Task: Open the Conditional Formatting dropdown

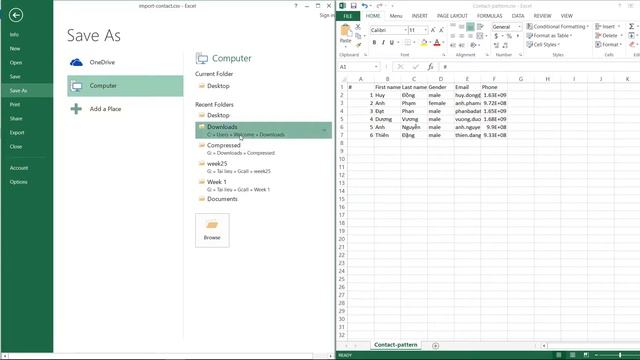Action: click(x=558, y=27)
